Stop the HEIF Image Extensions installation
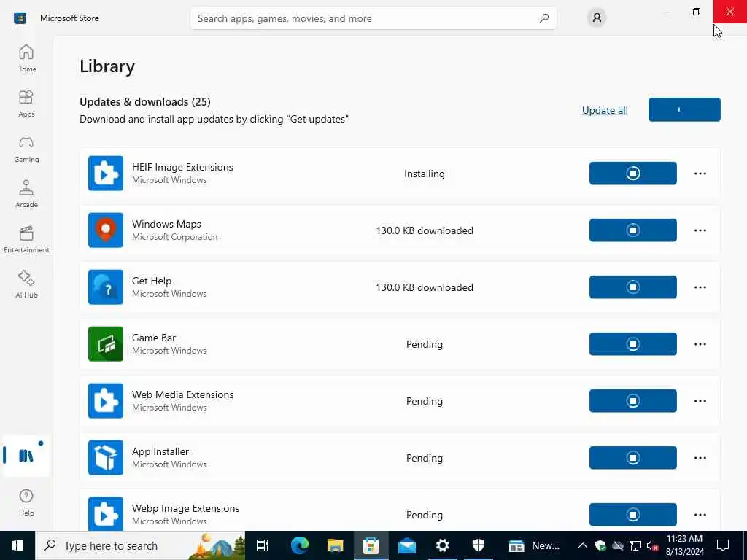 pos(632,174)
